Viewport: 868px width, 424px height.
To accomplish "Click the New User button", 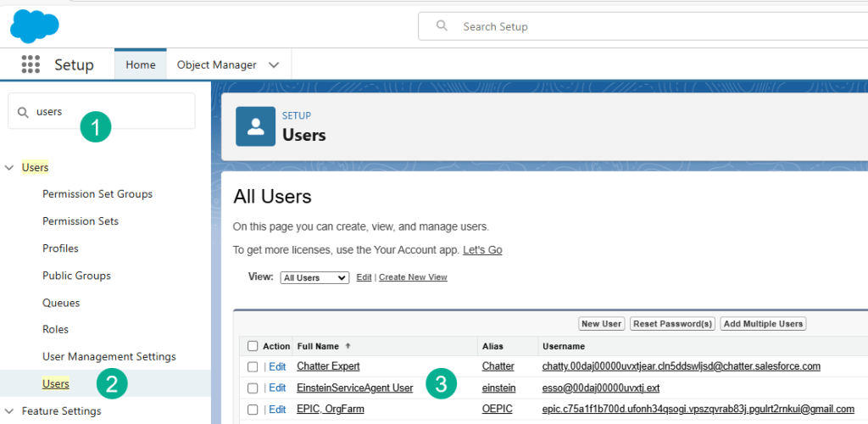I will coord(602,324).
